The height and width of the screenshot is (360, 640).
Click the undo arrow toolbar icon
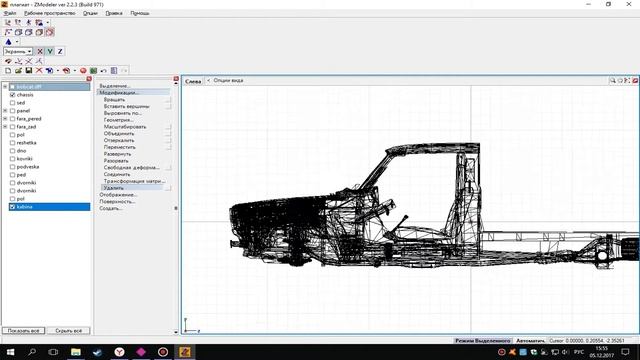pyautogui.click(x=104, y=71)
